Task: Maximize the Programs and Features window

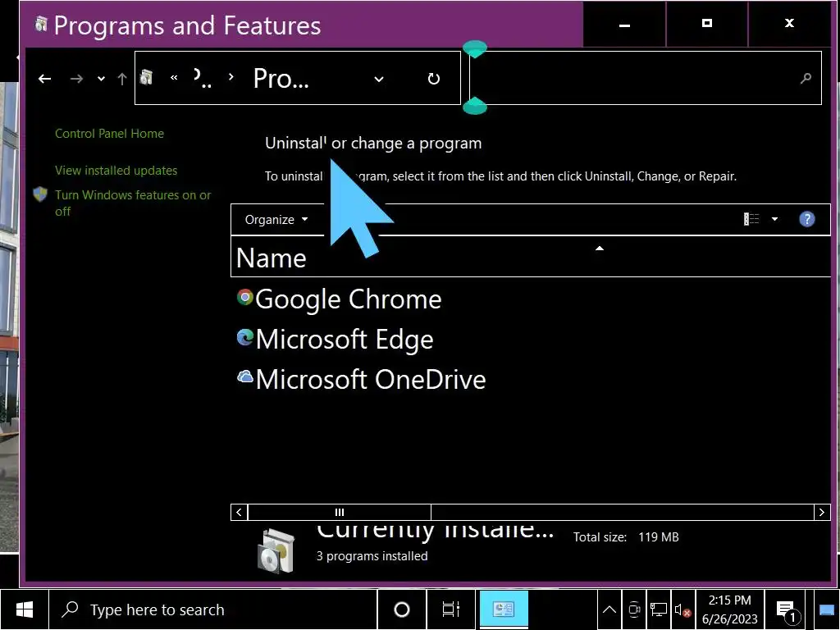Action: [x=707, y=24]
